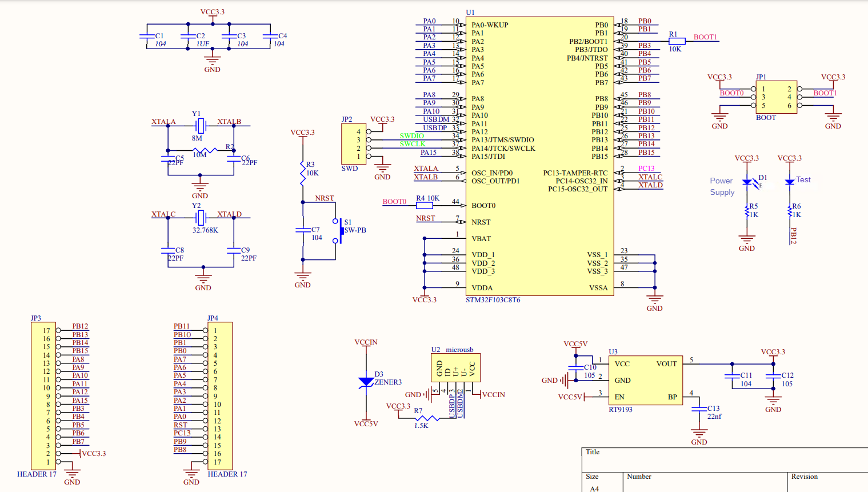
Task: Click the 32.768K value text
Action: [x=205, y=230]
